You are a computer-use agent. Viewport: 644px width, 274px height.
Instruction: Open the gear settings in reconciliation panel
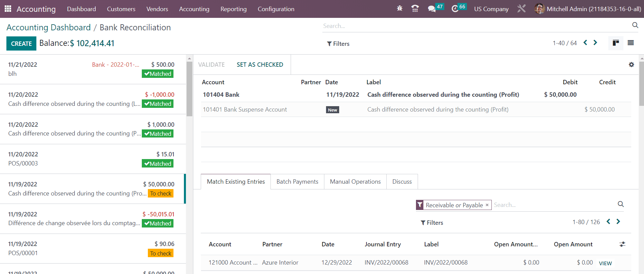click(631, 65)
